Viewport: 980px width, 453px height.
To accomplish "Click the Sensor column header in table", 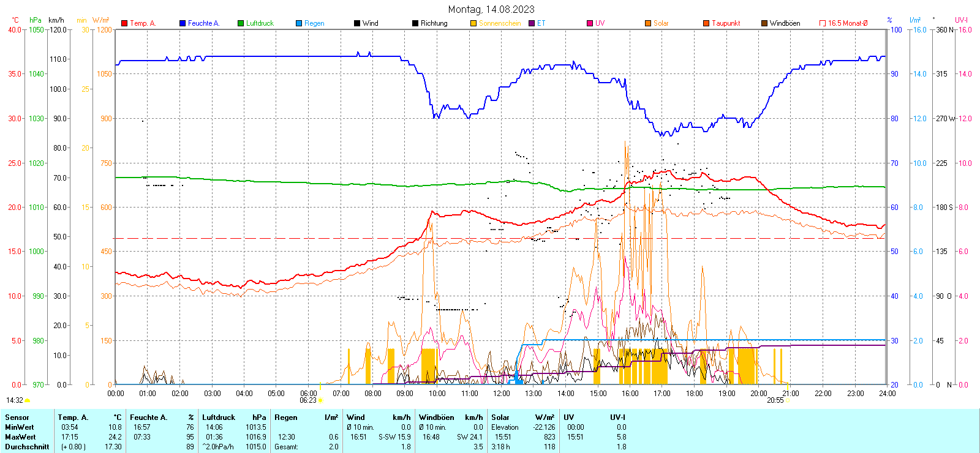I will pyautogui.click(x=17, y=417).
